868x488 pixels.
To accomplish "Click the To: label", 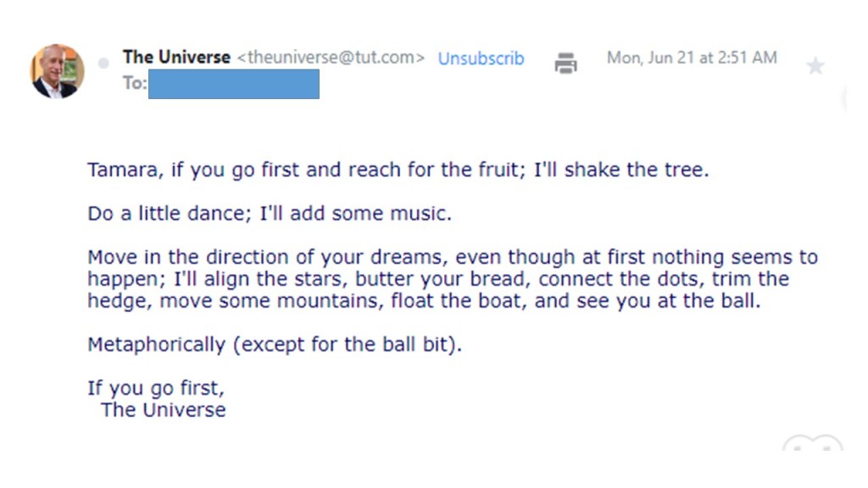I will point(134,83).
